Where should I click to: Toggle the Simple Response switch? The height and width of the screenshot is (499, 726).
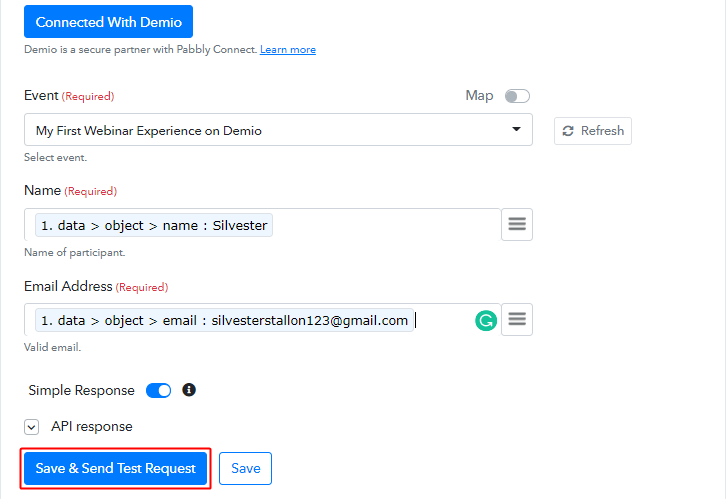(x=158, y=391)
